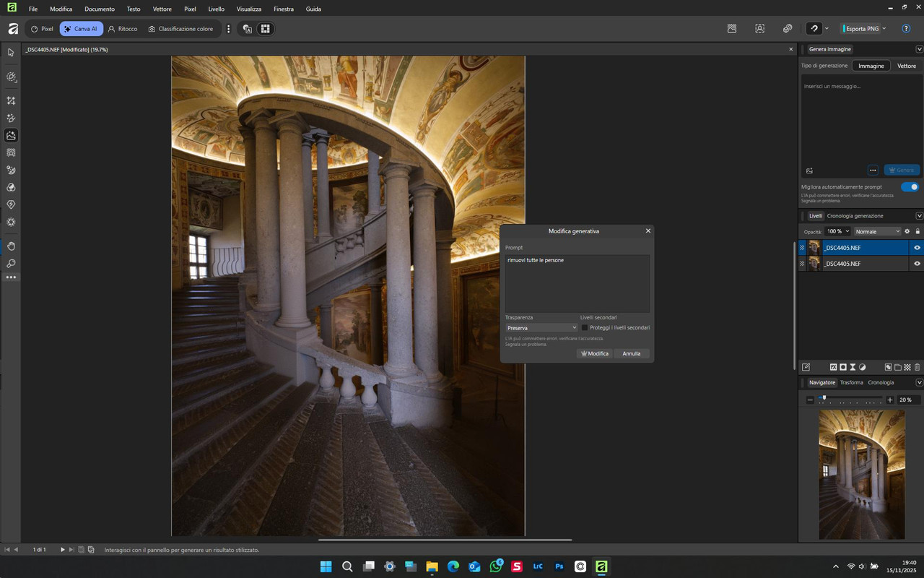Image resolution: width=924 pixels, height=578 pixels.
Task: Click the Genera button
Action: pyautogui.click(x=902, y=171)
